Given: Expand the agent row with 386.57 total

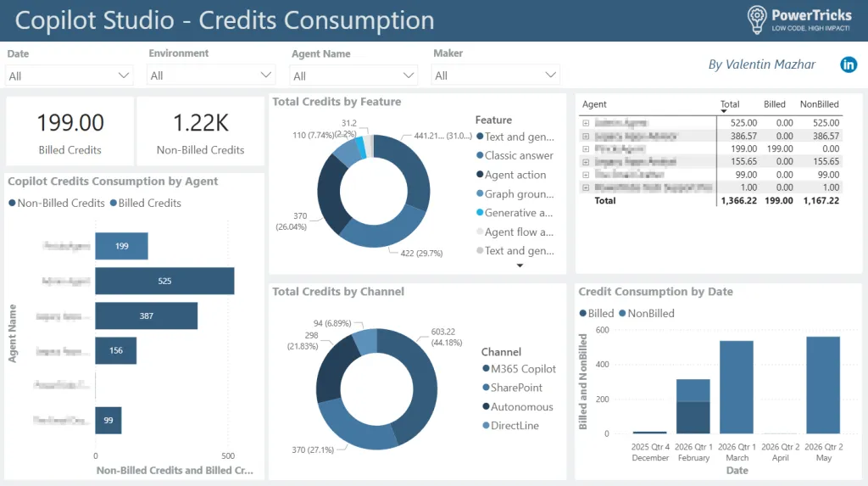Looking at the screenshot, I should [586, 136].
